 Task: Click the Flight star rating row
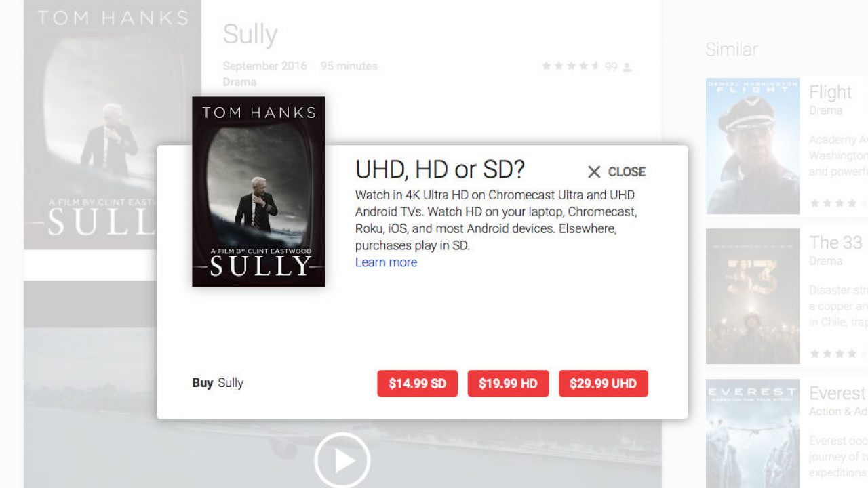tap(838, 203)
